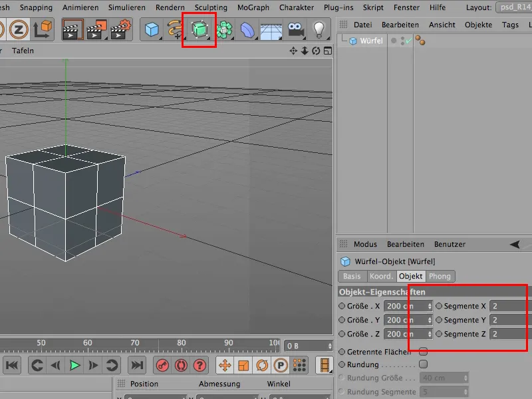The height and width of the screenshot is (399, 532).
Task: Toggle scale keyframing icon
Action: (243, 365)
